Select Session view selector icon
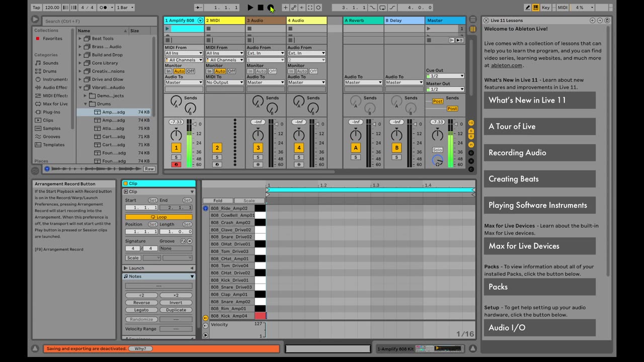This screenshot has height=362, width=644. [472, 29]
